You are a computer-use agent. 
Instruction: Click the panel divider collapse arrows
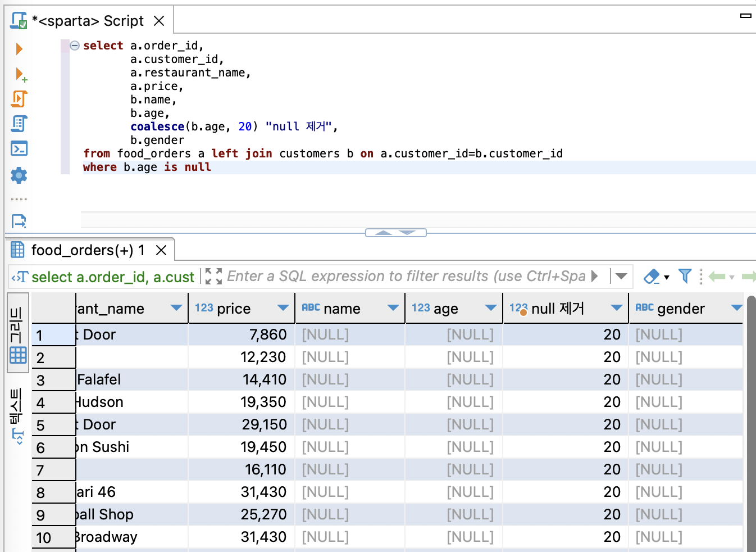(x=396, y=232)
